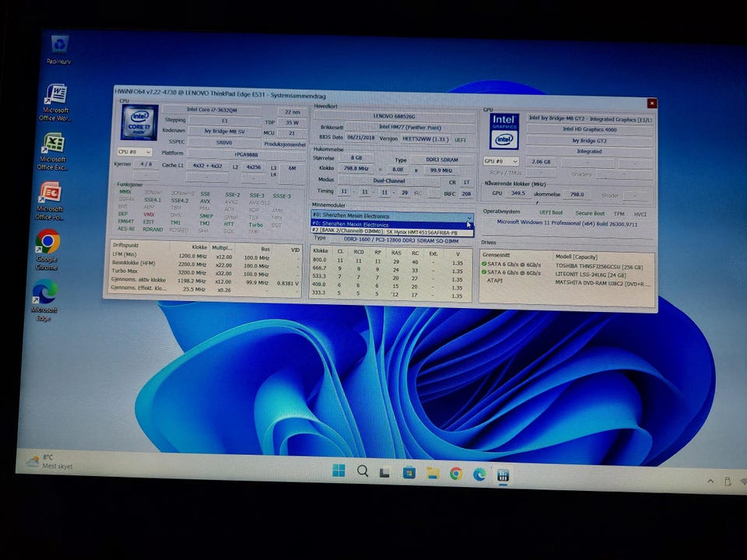
Task: Open Microsoft Office Excel desktop shortcut
Action: click(x=54, y=152)
